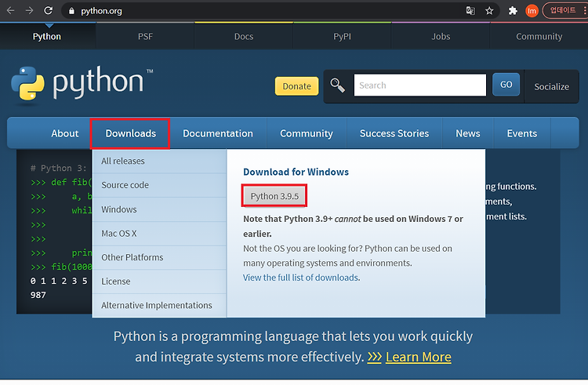Select the Python top tab
The height and width of the screenshot is (385, 588).
click(x=47, y=36)
